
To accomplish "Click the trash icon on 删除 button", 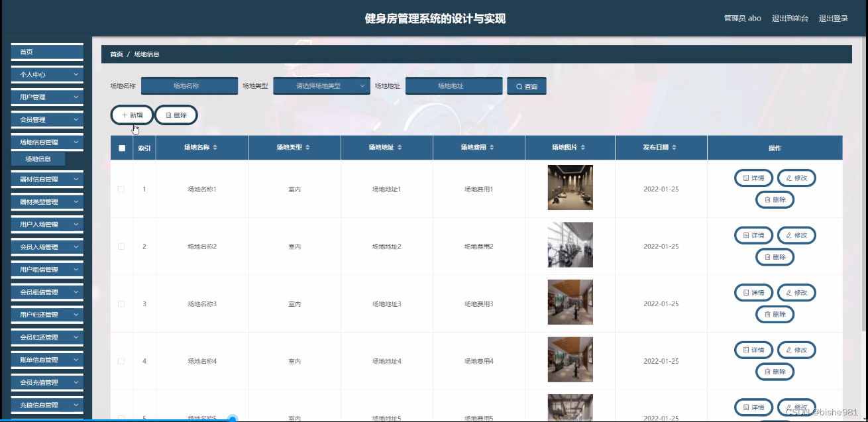I will [169, 115].
